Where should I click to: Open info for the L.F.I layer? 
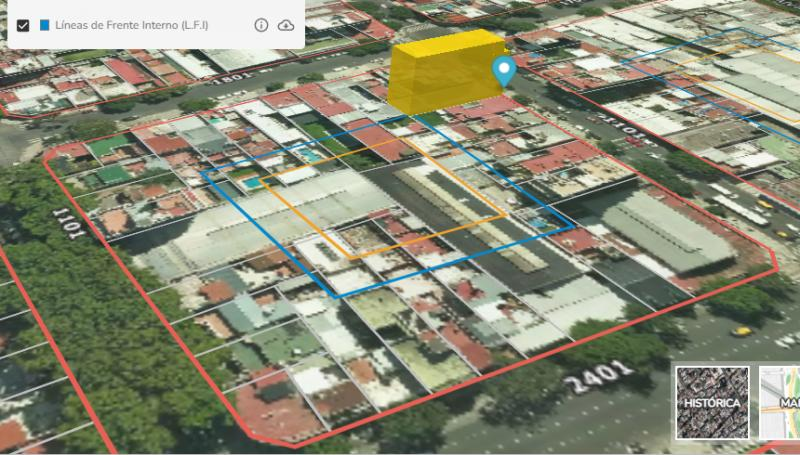point(261,25)
